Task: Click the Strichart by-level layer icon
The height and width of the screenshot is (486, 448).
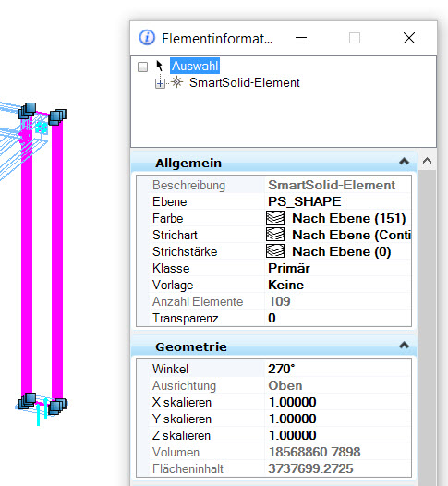Action: 275,235
